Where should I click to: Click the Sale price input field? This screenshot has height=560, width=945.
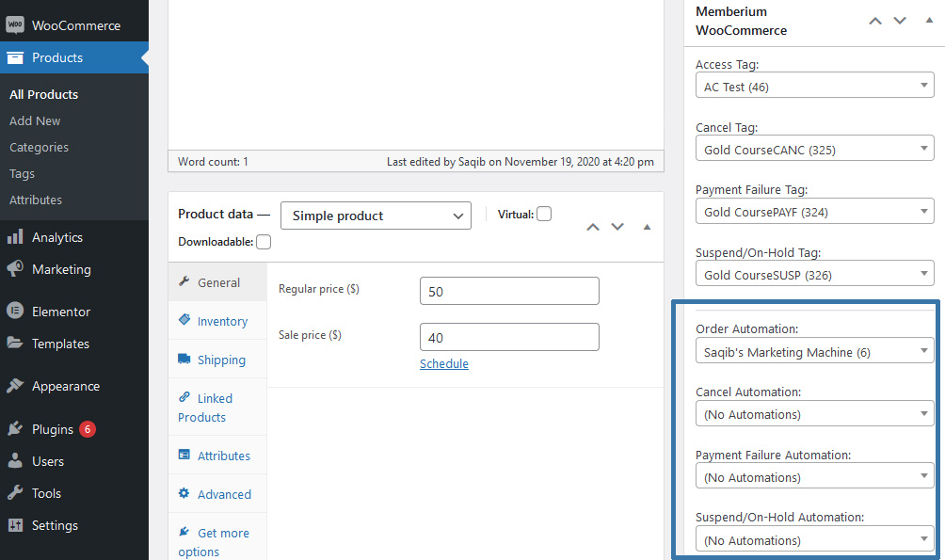pos(509,337)
